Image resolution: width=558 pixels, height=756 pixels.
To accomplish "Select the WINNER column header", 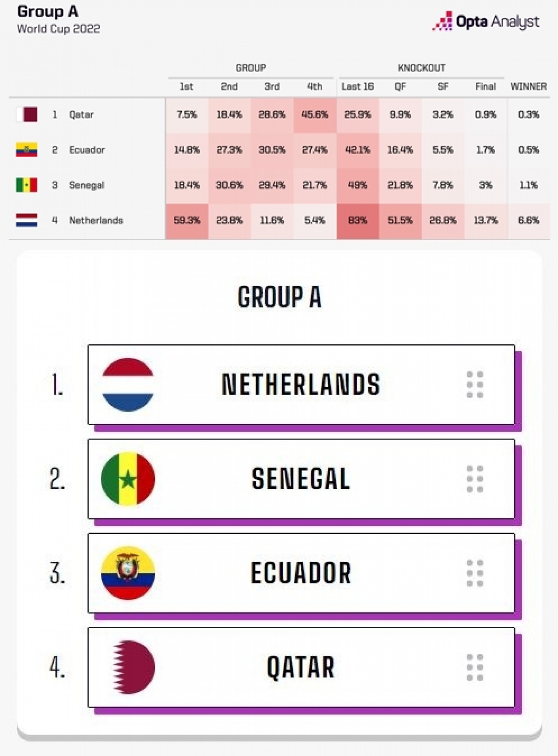I will click(528, 86).
